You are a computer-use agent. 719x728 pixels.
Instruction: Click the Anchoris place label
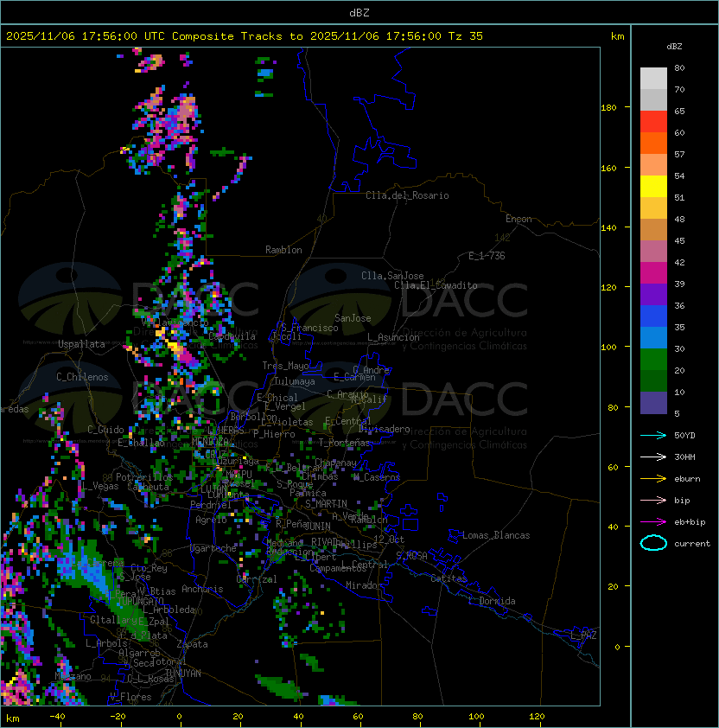[202, 589]
